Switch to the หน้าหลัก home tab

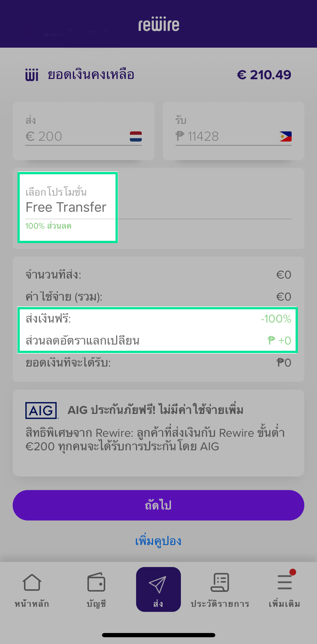[x=32, y=604]
